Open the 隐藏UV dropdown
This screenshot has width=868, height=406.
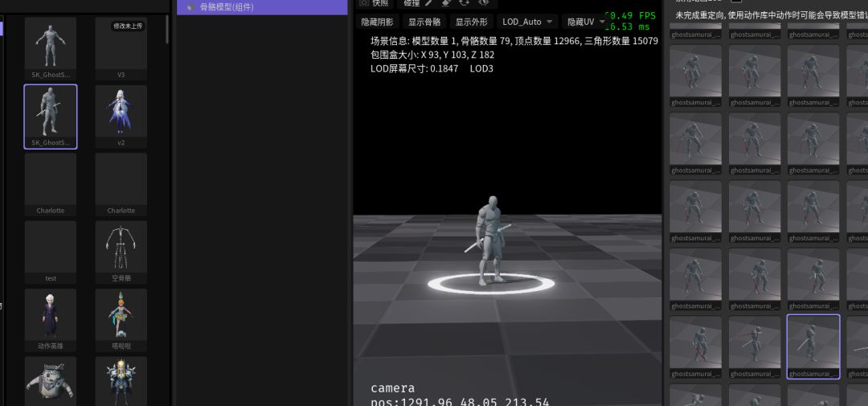click(x=586, y=23)
